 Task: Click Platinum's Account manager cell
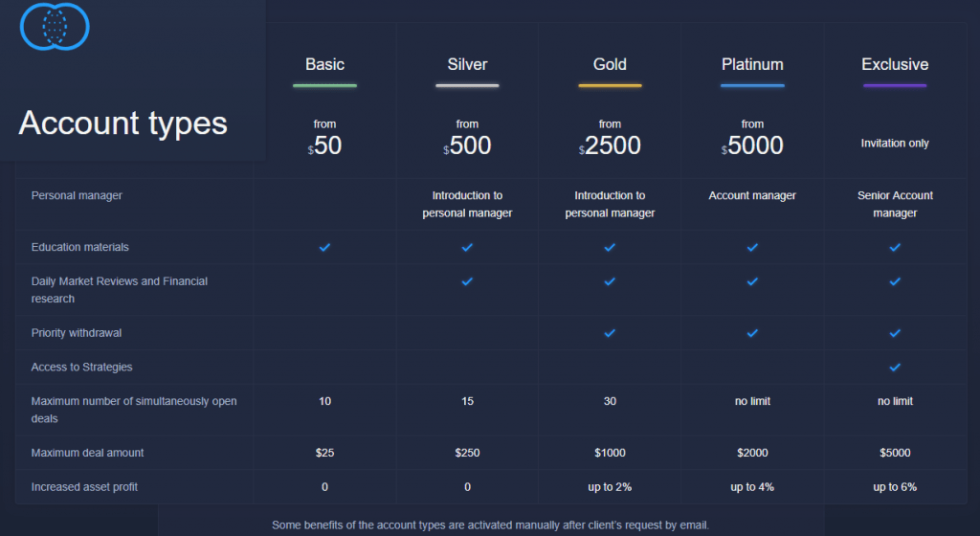[752, 195]
